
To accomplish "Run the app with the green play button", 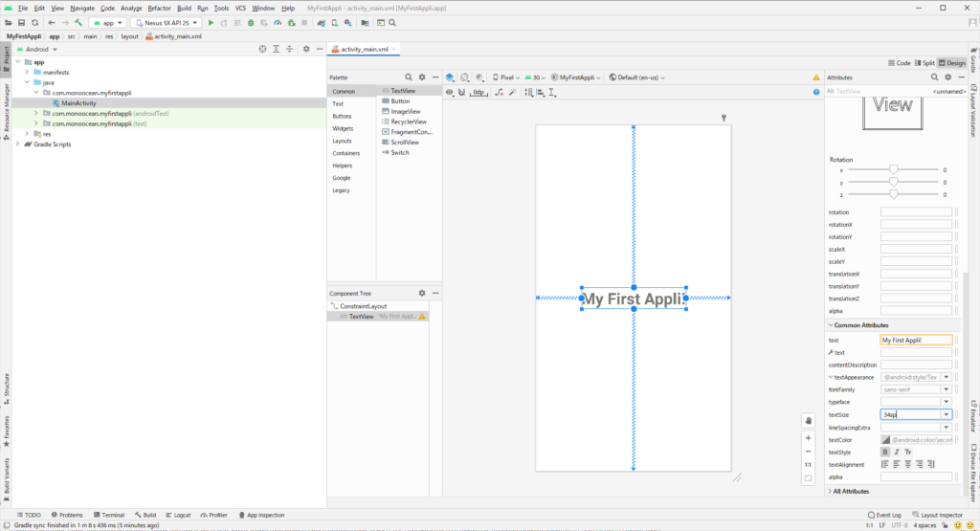I will tap(211, 22).
